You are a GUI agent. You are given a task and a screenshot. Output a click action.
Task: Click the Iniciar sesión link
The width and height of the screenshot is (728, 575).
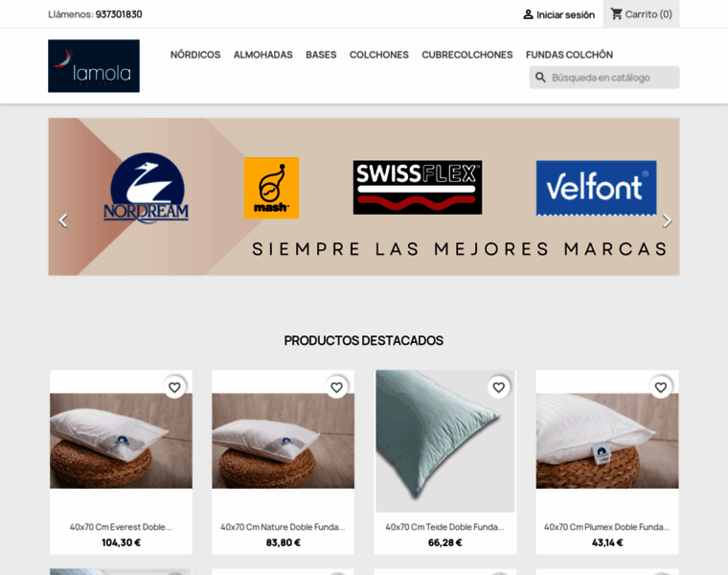pyautogui.click(x=565, y=15)
